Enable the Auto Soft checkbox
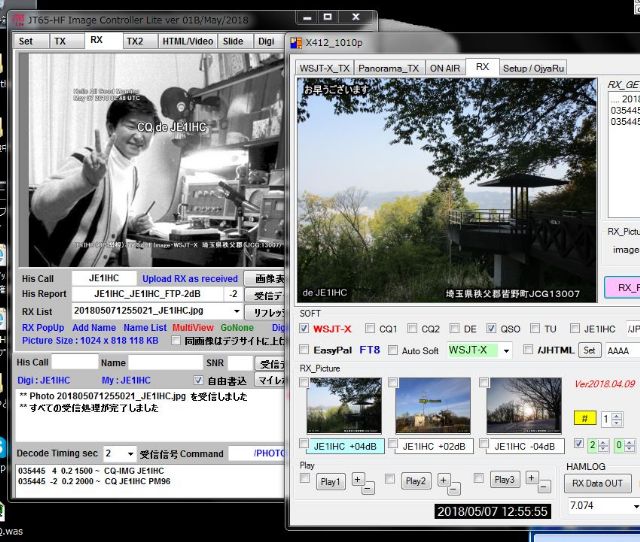Viewport: 640px width, 542px height. click(x=391, y=351)
